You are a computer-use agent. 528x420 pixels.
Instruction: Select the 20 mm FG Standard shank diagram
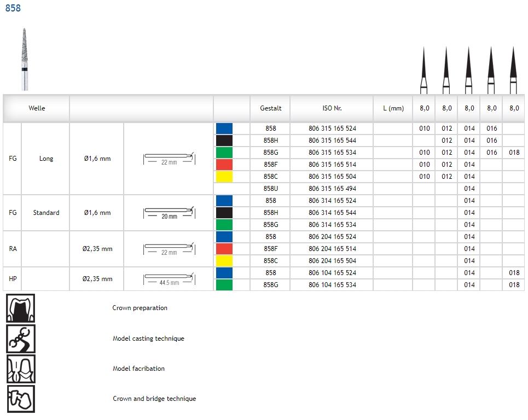[x=169, y=213]
